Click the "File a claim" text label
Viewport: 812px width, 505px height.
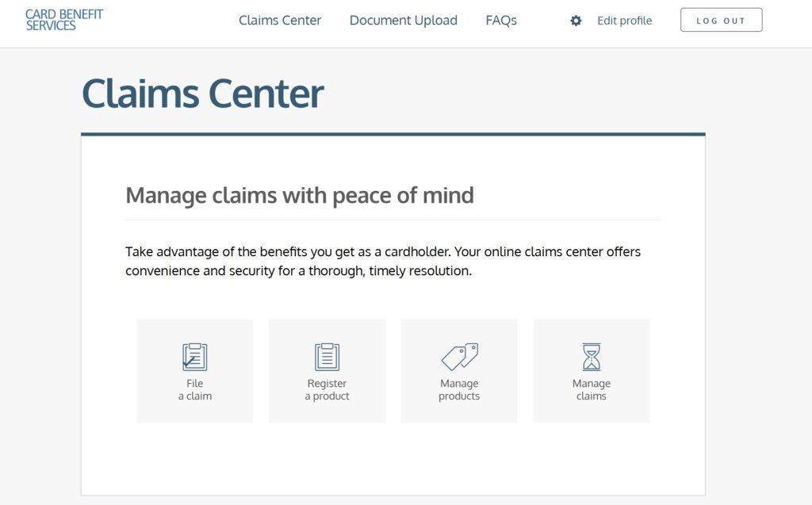(x=194, y=390)
